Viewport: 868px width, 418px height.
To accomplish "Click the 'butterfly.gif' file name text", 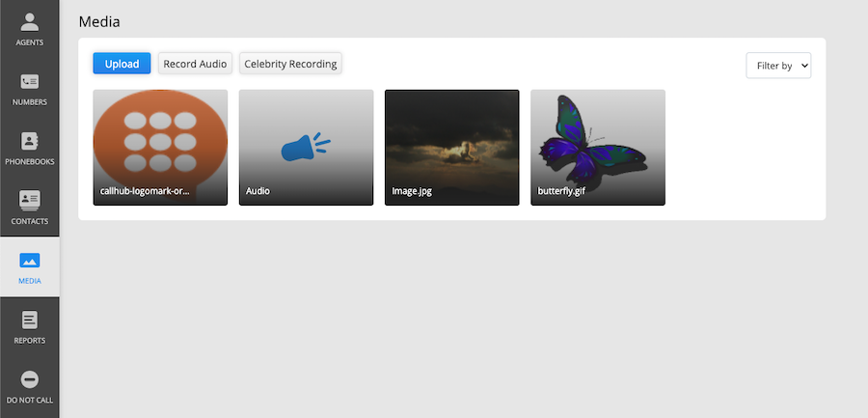I will 561,191.
